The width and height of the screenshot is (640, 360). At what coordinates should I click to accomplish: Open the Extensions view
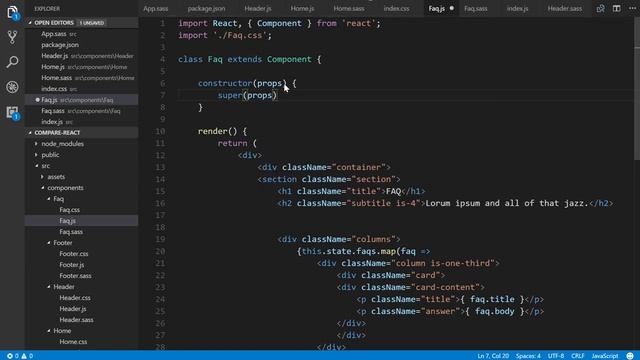click(12, 112)
